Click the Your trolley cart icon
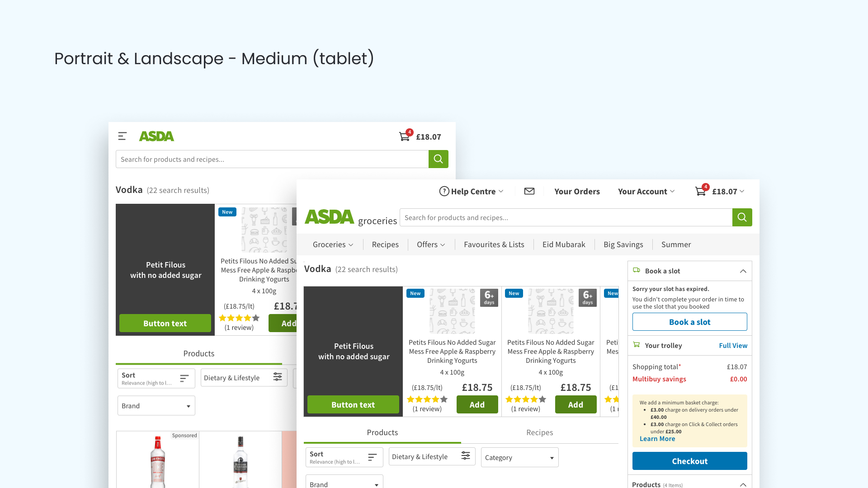Viewport: 868px width, 488px height. 637,345
